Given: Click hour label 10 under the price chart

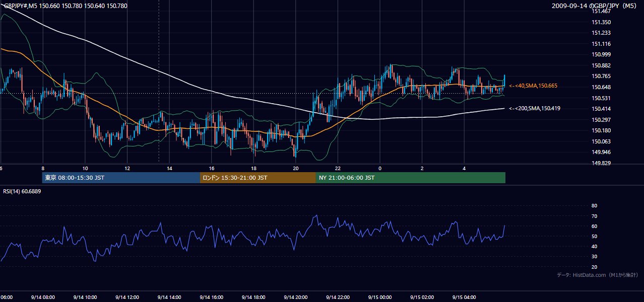Looking at the screenshot, I should click(85, 169).
